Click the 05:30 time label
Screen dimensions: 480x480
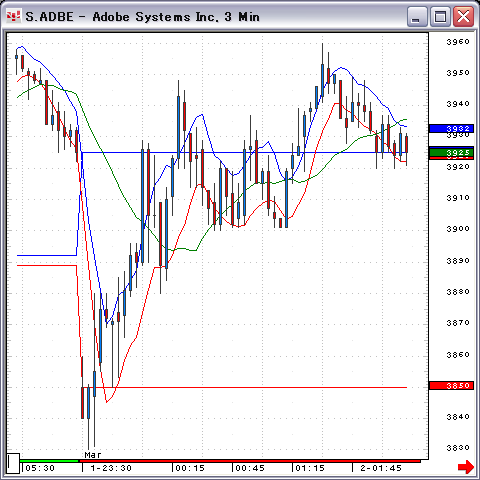[40, 468]
